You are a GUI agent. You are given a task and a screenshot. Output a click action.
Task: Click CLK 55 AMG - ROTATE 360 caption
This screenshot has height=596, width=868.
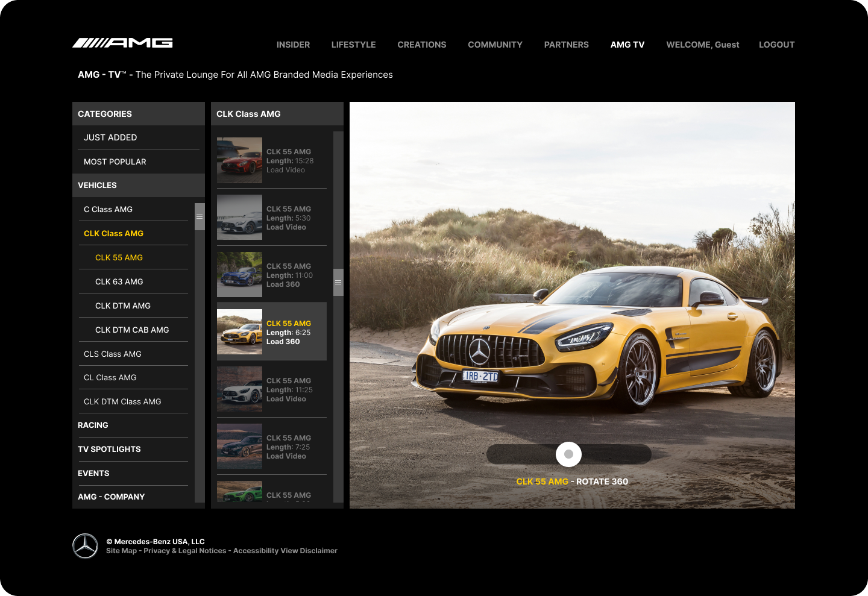pos(572,482)
